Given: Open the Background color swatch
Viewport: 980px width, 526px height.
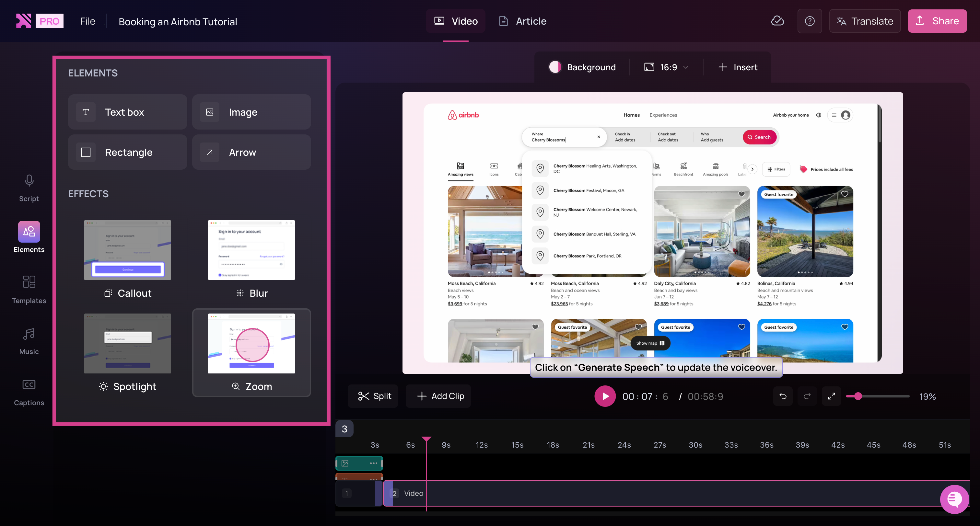Looking at the screenshot, I should point(555,67).
